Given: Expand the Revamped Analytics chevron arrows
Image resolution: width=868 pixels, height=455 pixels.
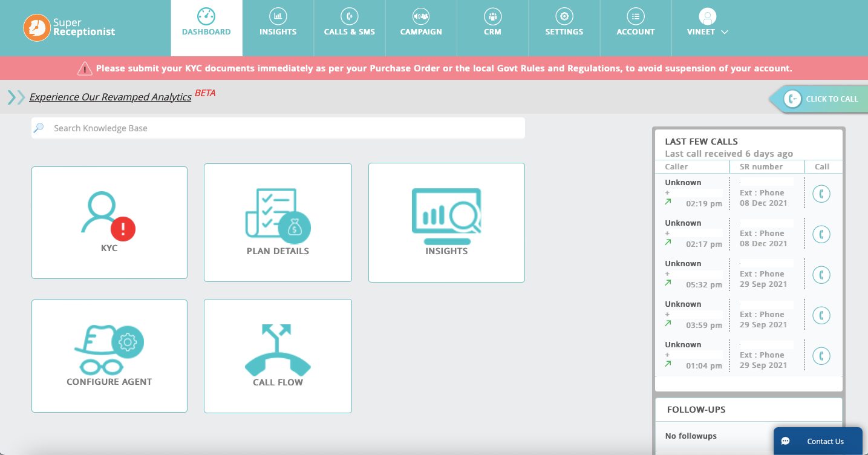Looking at the screenshot, I should coord(15,96).
